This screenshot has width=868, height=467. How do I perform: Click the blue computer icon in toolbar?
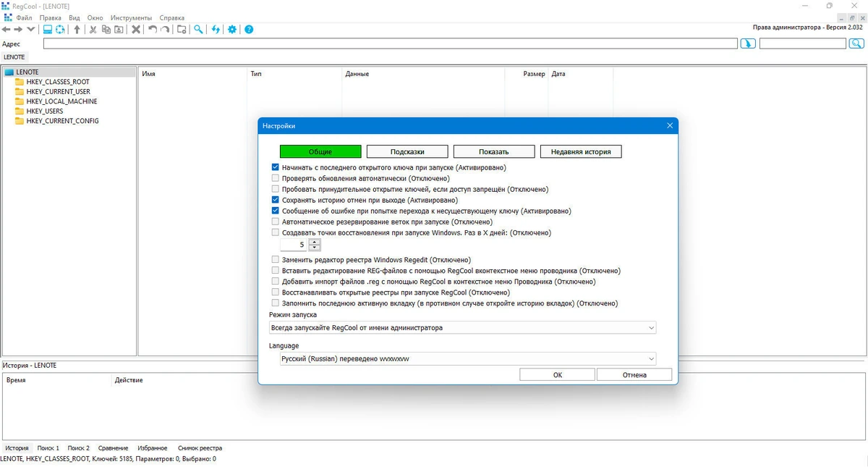click(47, 30)
